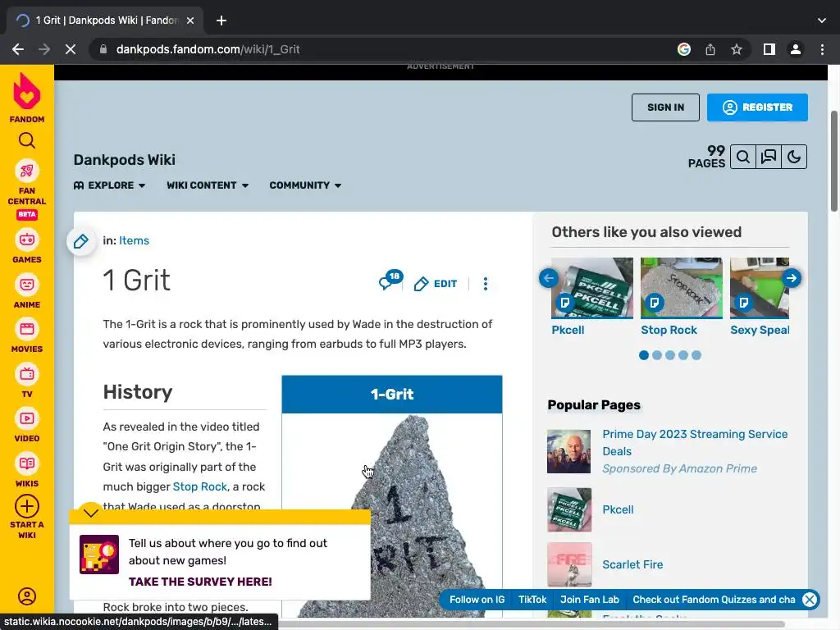840x630 pixels.
Task: Click the browser forward arrow
Action: pos(44,49)
